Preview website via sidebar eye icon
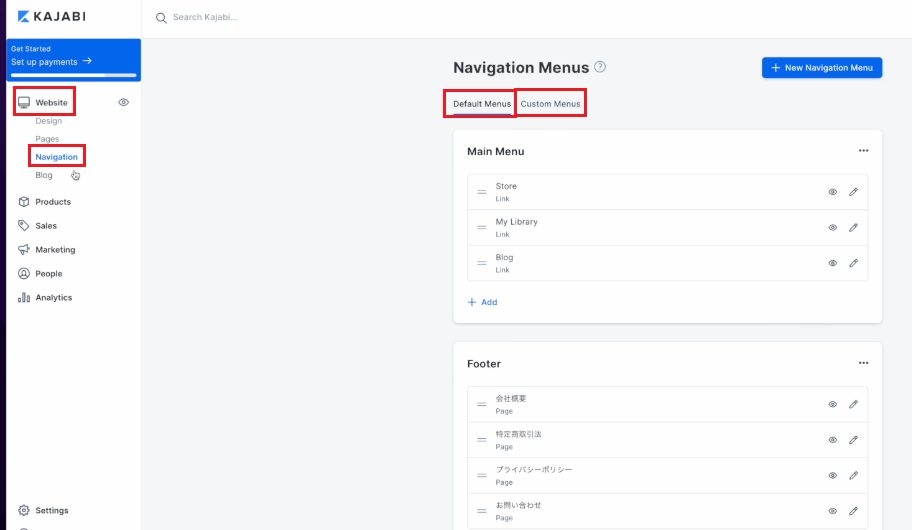This screenshot has width=912, height=530. click(x=123, y=102)
